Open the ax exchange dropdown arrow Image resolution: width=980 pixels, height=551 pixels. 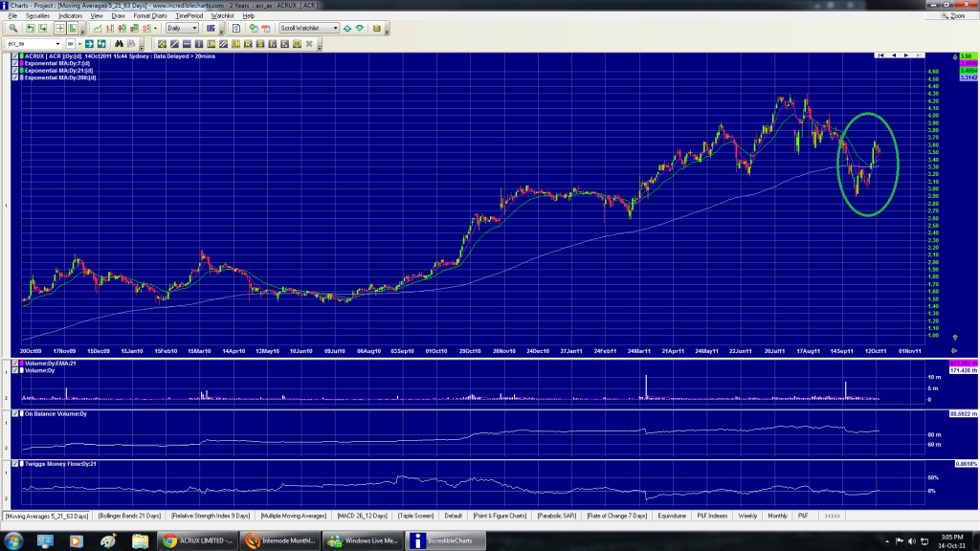[x=79, y=44]
